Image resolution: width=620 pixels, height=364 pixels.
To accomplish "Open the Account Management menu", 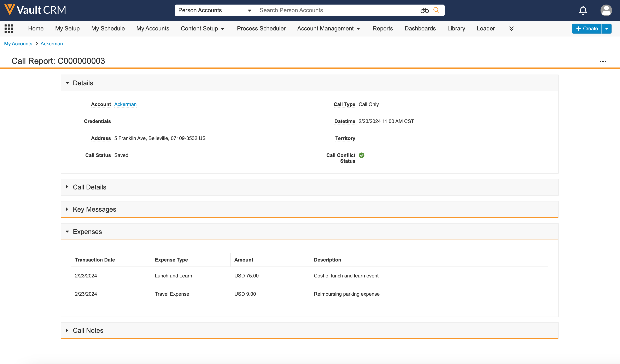I will pyautogui.click(x=328, y=29).
